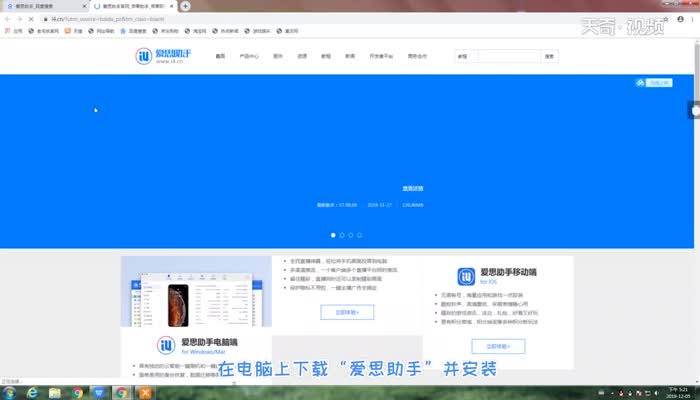The height and width of the screenshot is (400, 700).
Task: Select the third banner carousel dot
Action: 351,235
